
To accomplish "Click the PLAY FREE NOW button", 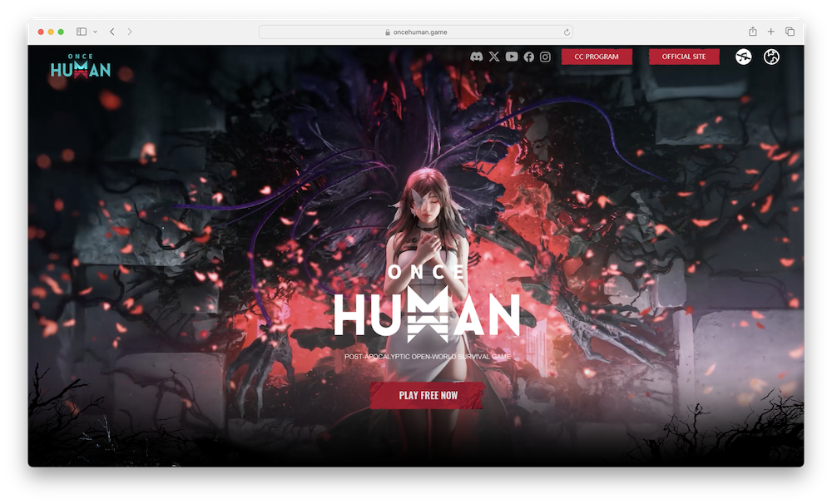I will pyautogui.click(x=428, y=395).
